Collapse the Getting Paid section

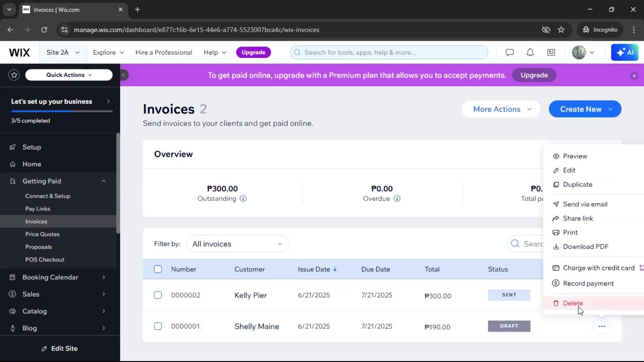pyautogui.click(x=104, y=181)
